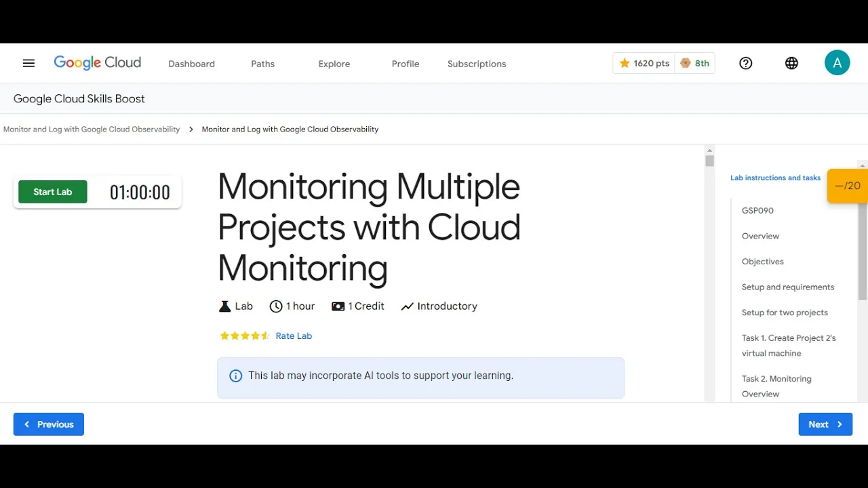Click the 1620 pts score
This screenshot has height=488, width=868.
point(652,63)
